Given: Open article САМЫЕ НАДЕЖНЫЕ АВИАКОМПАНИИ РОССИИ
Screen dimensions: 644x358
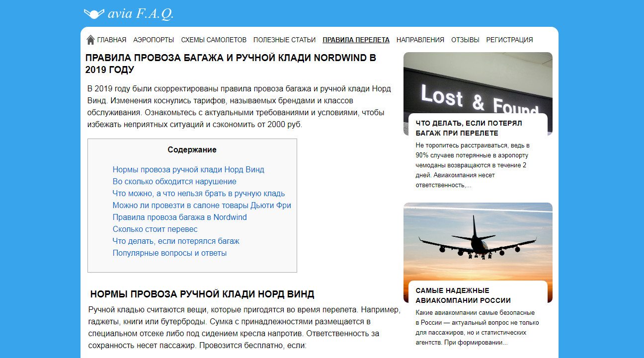Looking at the screenshot, I should coord(463,295).
